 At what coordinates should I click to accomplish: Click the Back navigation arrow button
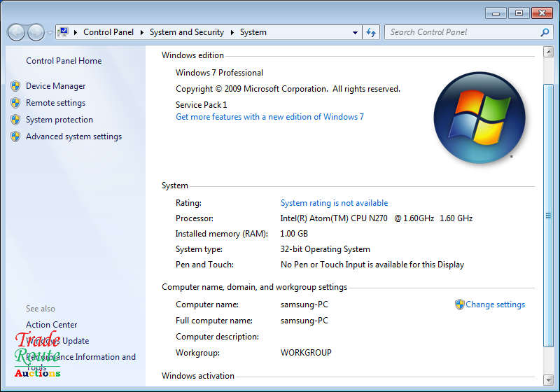(x=16, y=32)
